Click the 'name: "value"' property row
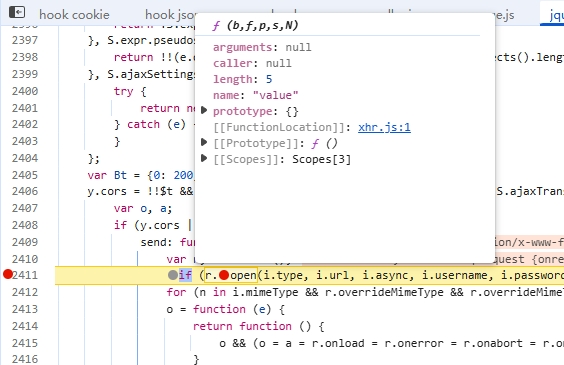This screenshot has width=564, height=365. click(255, 95)
